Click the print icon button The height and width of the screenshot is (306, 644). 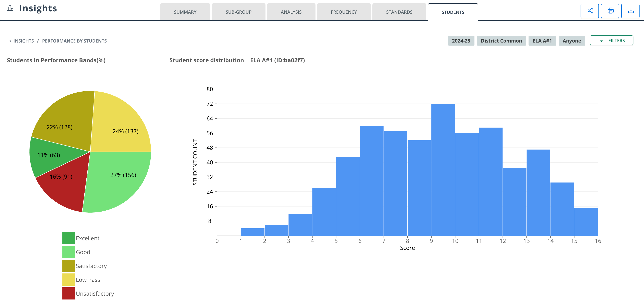[x=610, y=11]
